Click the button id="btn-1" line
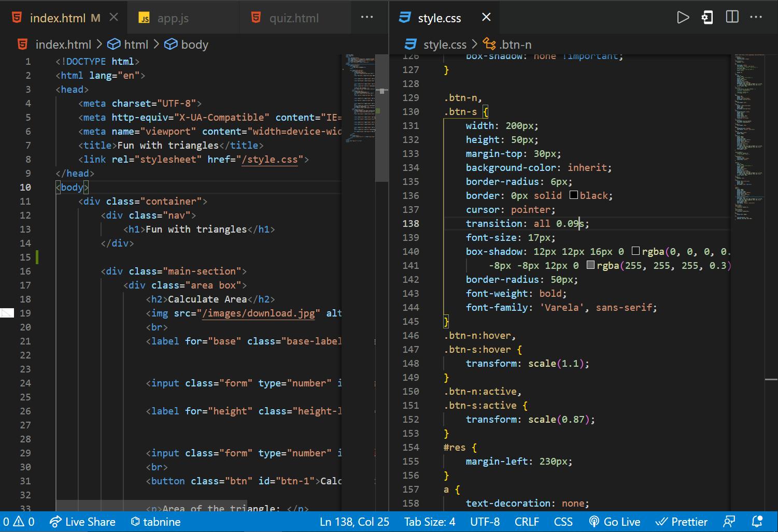Viewport: 778px width, 532px height. pos(244,481)
